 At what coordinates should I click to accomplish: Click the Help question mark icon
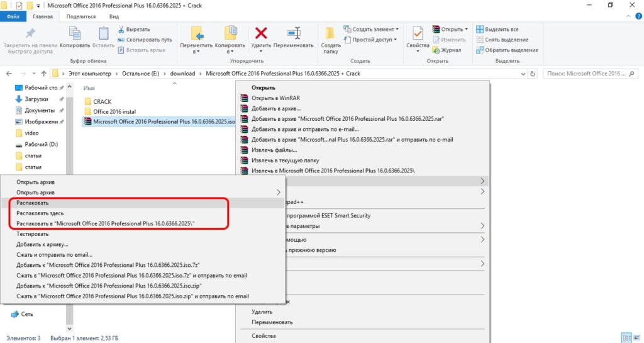click(x=639, y=16)
